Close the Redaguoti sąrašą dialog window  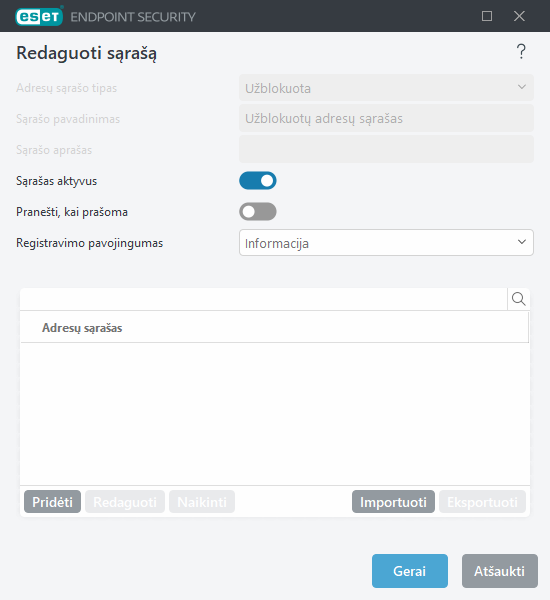pos(519,16)
